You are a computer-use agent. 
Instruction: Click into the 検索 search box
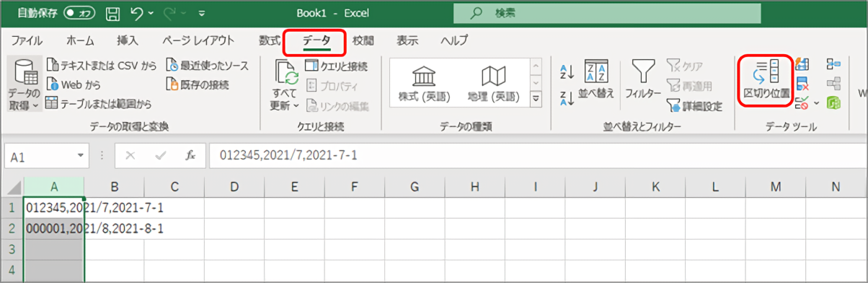click(x=607, y=13)
